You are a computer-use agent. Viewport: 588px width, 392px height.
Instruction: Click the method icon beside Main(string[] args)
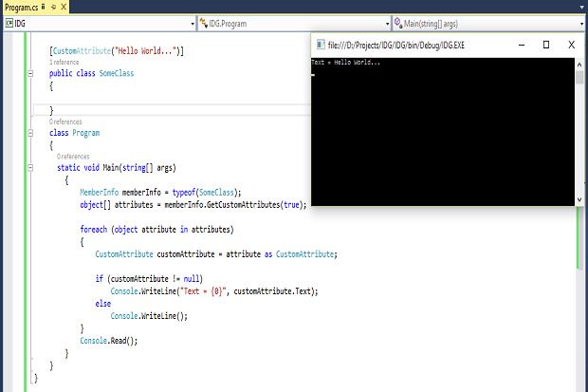click(398, 23)
